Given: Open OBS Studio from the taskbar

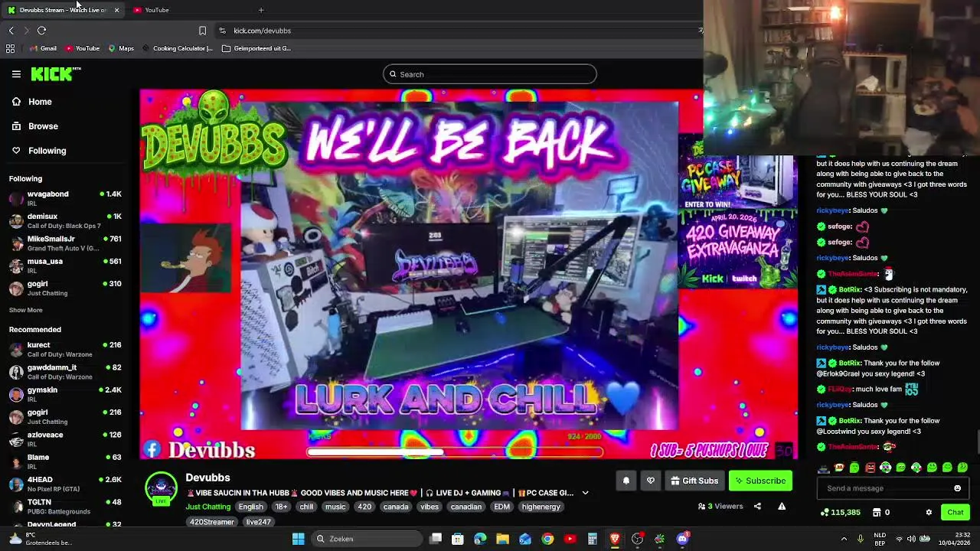Looking at the screenshot, I should click(637, 539).
